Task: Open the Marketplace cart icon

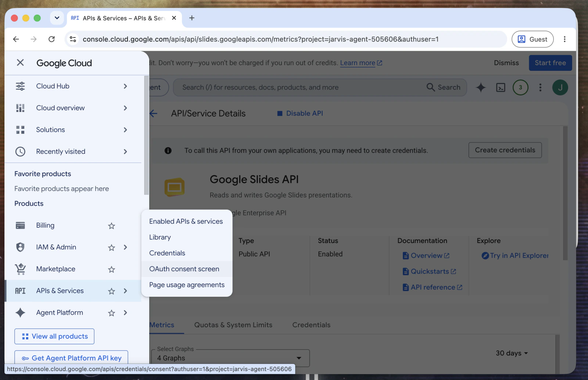Action: click(x=20, y=269)
